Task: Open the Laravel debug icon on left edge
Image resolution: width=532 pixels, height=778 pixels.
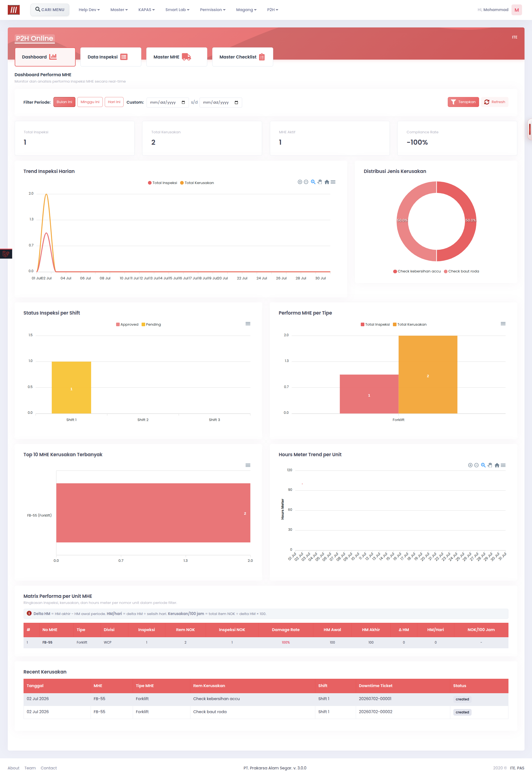Action: coord(6,254)
